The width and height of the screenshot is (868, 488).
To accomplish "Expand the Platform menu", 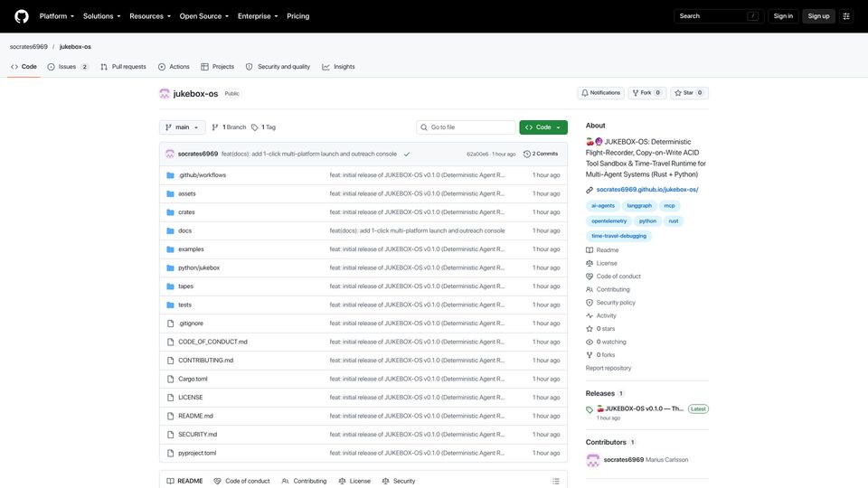I will pos(56,16).
